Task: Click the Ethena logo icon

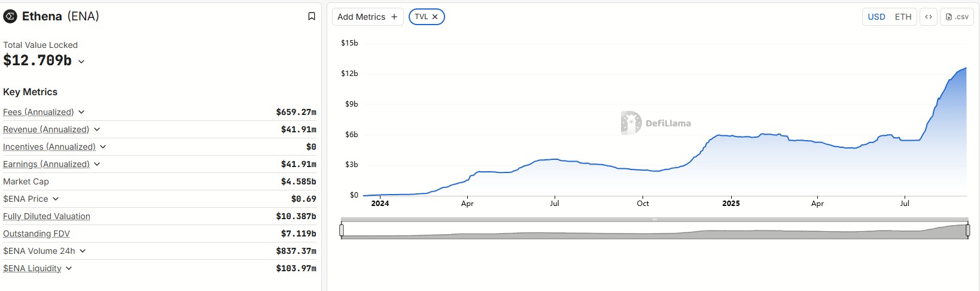Action: [x=10, y=16]
